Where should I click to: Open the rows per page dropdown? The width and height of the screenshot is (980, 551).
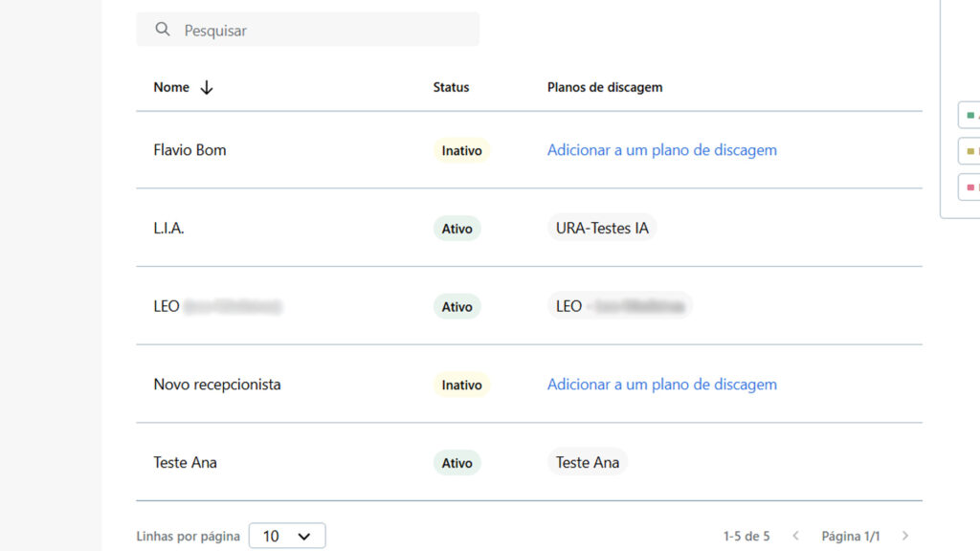[287, 536]
